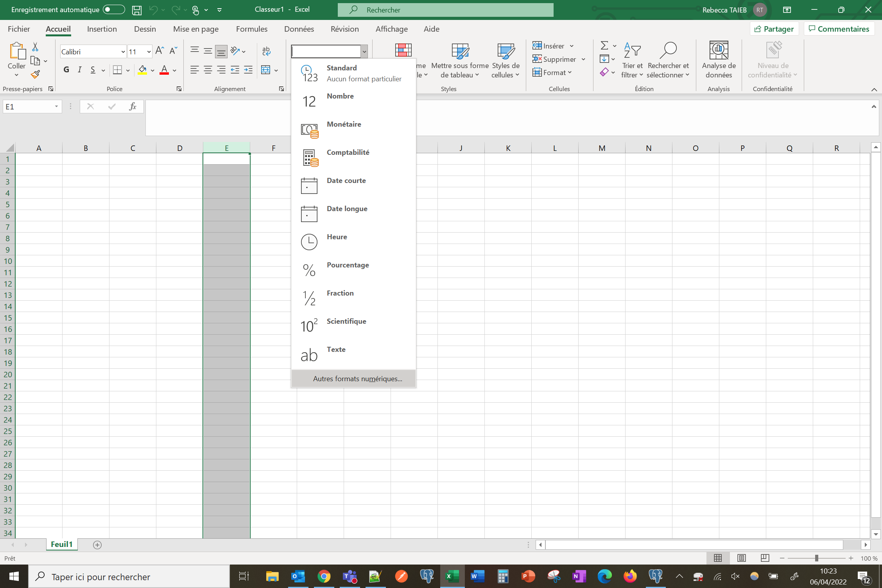882x588 pixels.
Task: Click the wrap text icon
Action: (266, 51)
